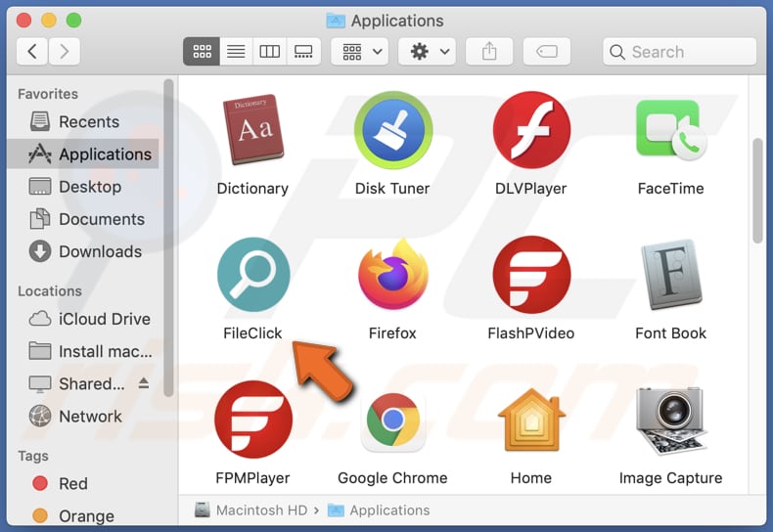Screen dimensions: 773x532
Task: Filter by the Orange tag
Action: tap(83, 515)
